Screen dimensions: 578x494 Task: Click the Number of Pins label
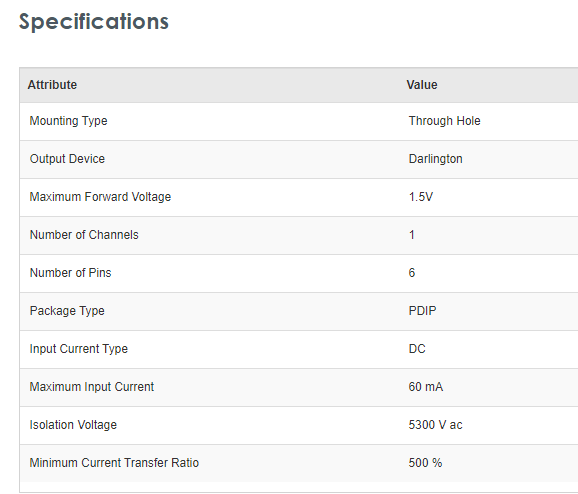(70, 273)
